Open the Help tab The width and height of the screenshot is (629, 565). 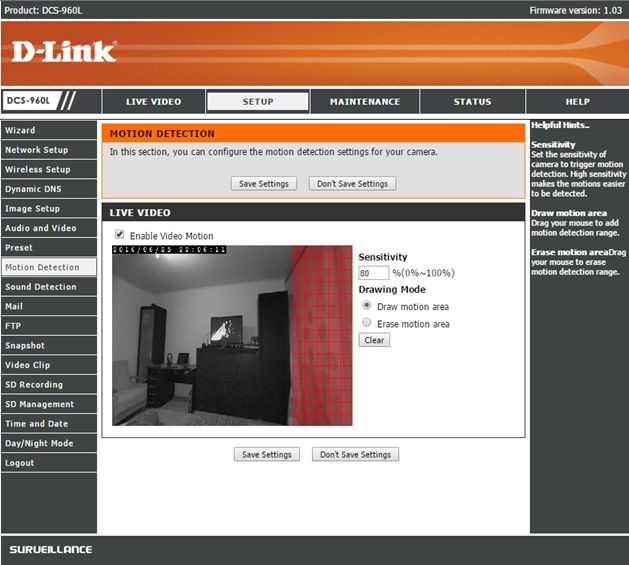coord(578,102)
